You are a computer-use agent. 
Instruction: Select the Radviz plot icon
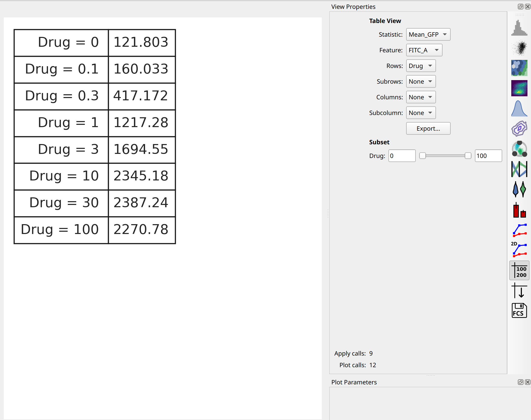point(519,149)
